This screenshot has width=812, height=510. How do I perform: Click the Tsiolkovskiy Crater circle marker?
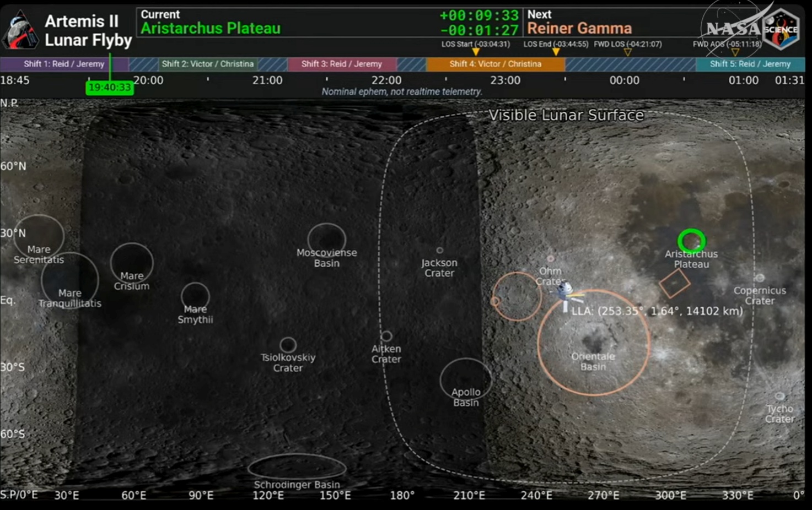(288, 345)
